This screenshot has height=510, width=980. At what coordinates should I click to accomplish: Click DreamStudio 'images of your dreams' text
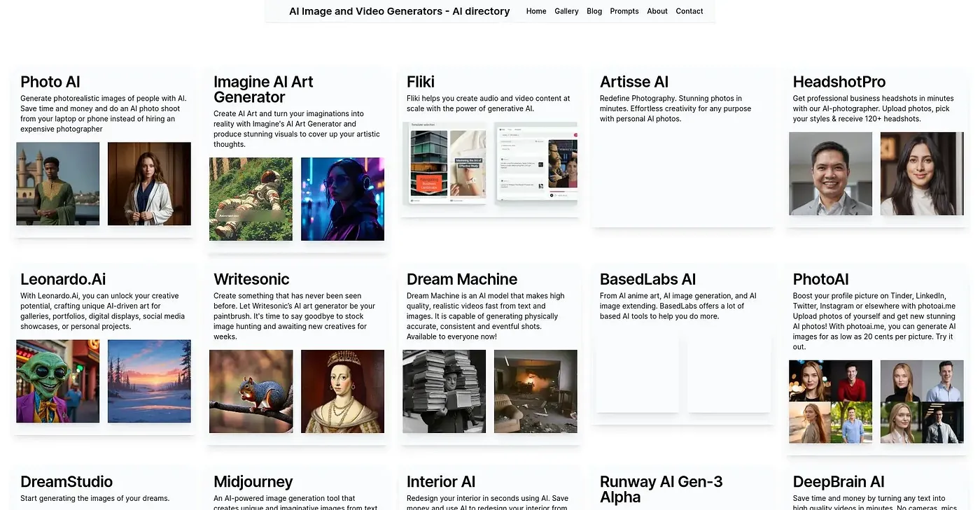click(95, 499)
